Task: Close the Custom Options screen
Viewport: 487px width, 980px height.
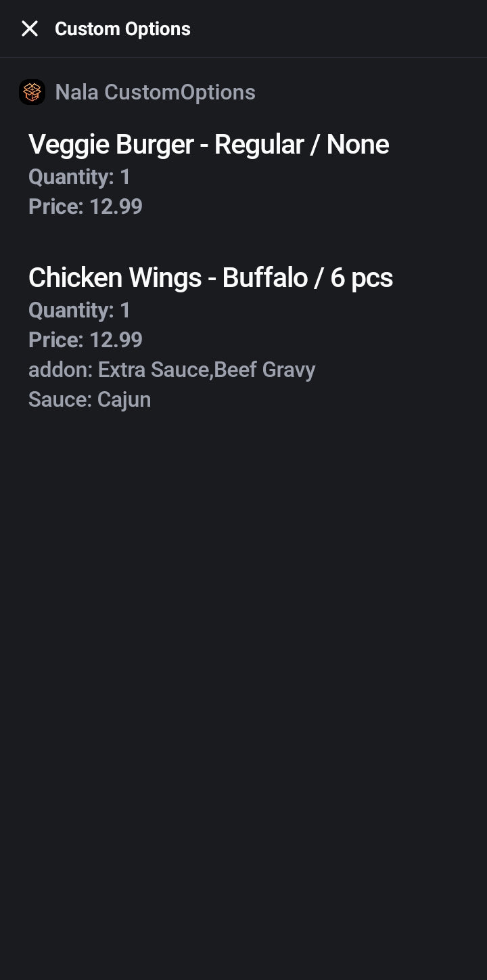Action: [x=30, y=28]
